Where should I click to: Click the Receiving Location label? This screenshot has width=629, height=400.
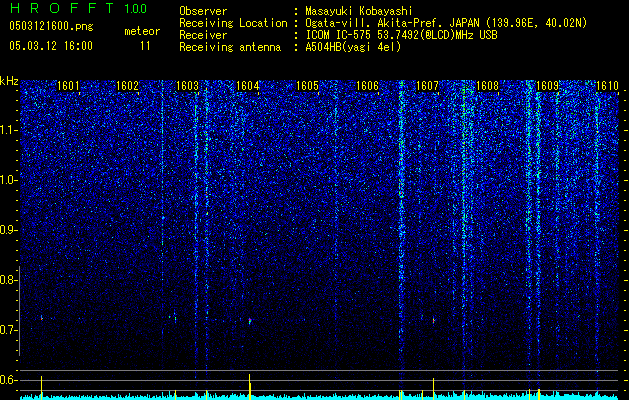coord(233,23)
